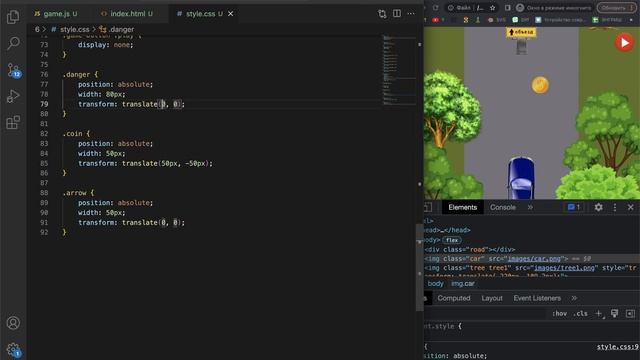
Task: Click img.car in the DevTools breadcrumb
Action: tap(463, 284)
